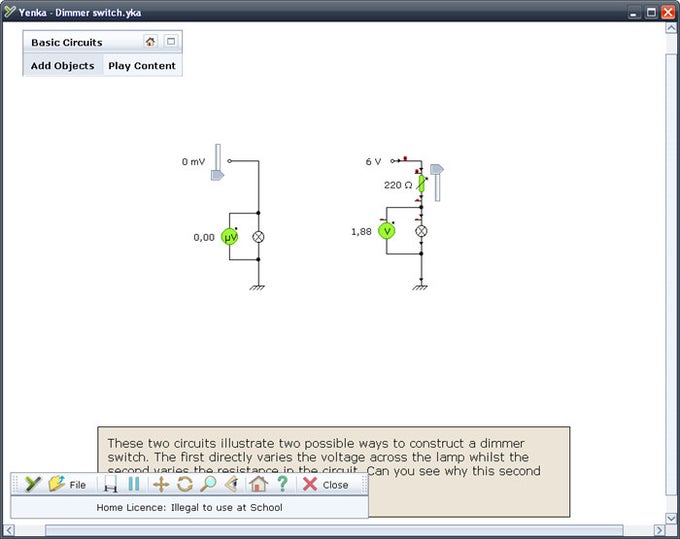This screenshot has height=539, width=680.
Task: Click the vertical scrollbar down arrow
Action: tap(671, 518)
